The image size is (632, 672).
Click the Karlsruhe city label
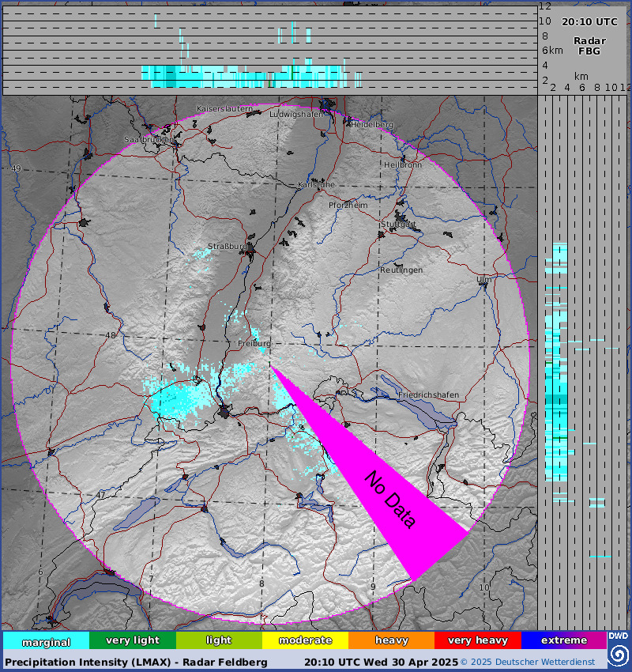pyautogui.click(x=317, y=185)
